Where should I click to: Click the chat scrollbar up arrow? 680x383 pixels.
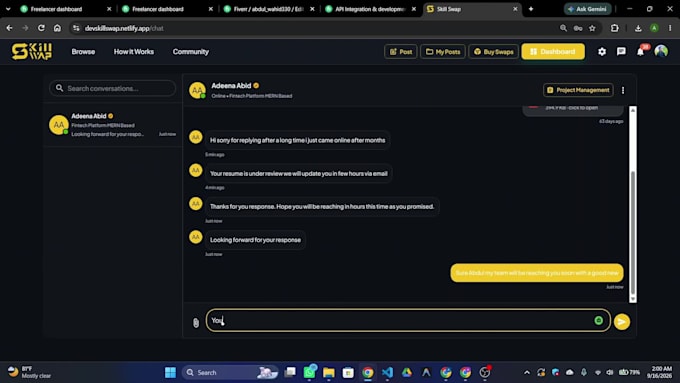(633, 110)
